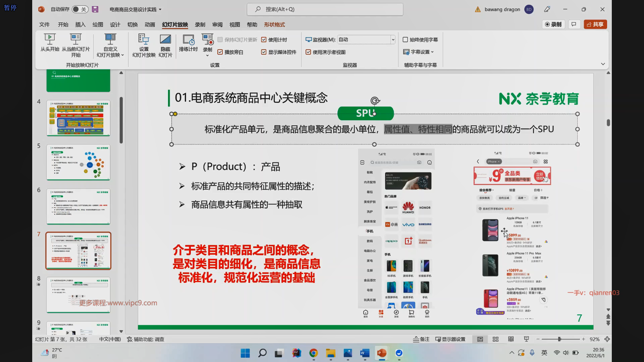The width and height of the screenshot is (644, 362).
Task: Expand 监视器 自动 dropdown
Action: click(393, 40)
